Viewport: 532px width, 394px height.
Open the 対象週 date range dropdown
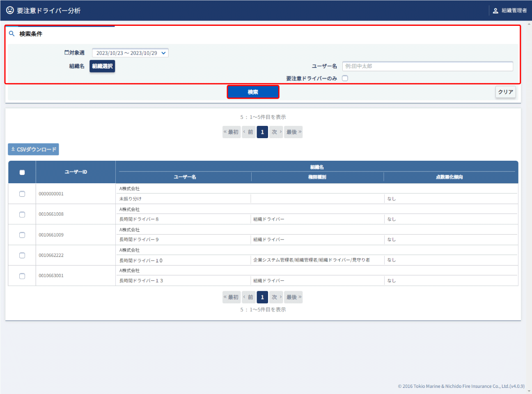(x=130, y=53)
